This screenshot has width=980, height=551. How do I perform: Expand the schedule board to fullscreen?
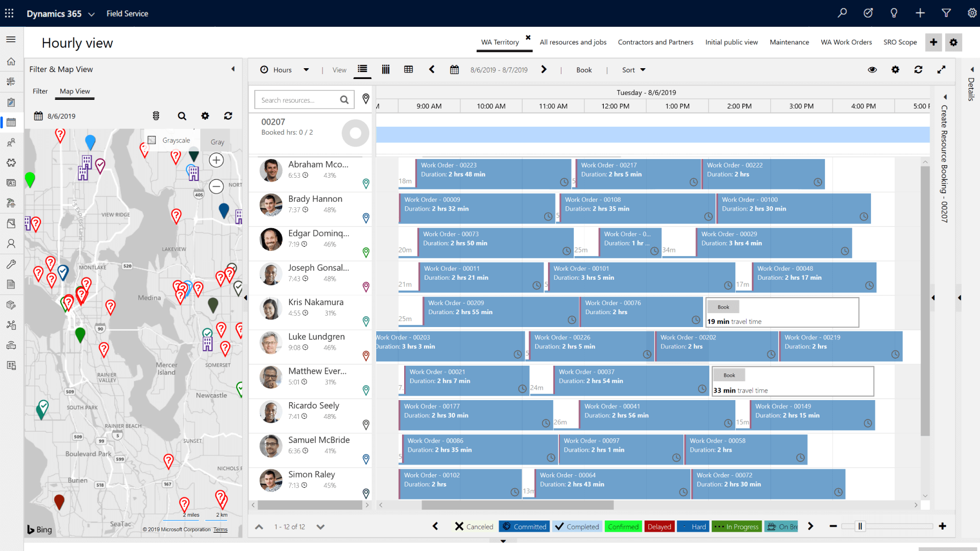942,69
